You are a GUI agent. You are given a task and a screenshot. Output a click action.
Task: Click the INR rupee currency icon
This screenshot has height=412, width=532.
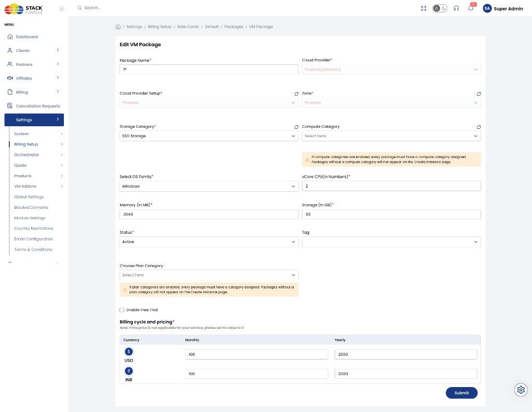pyautogui.click(x=129, y=371)
